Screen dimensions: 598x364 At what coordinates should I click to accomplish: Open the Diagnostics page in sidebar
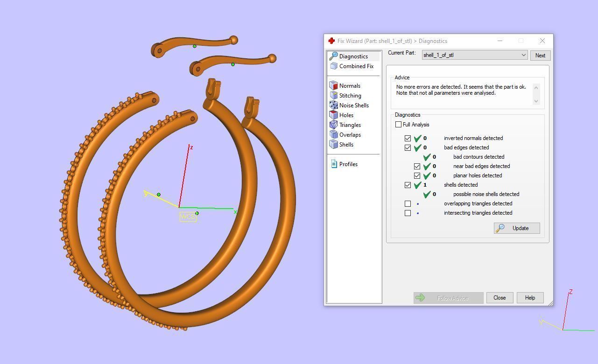pyautogui.click(x=353, y=56)
